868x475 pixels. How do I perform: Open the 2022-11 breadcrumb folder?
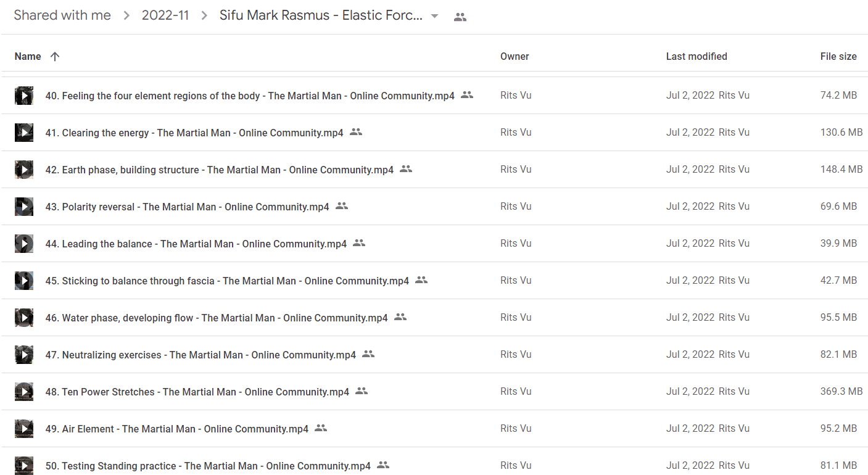[x=165, y=16]
